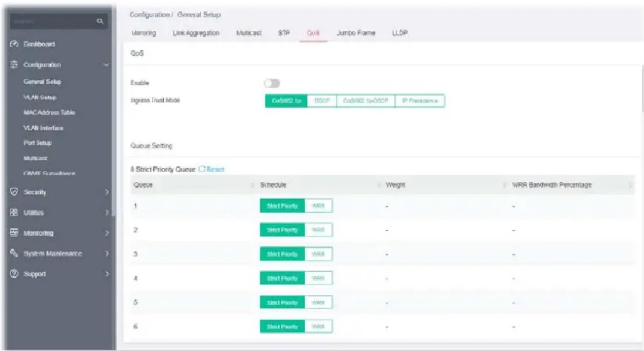Set queue 3 schedule to WRR
Image resolution: width=644 pixels, height=351 pixels.
point(318,254)
